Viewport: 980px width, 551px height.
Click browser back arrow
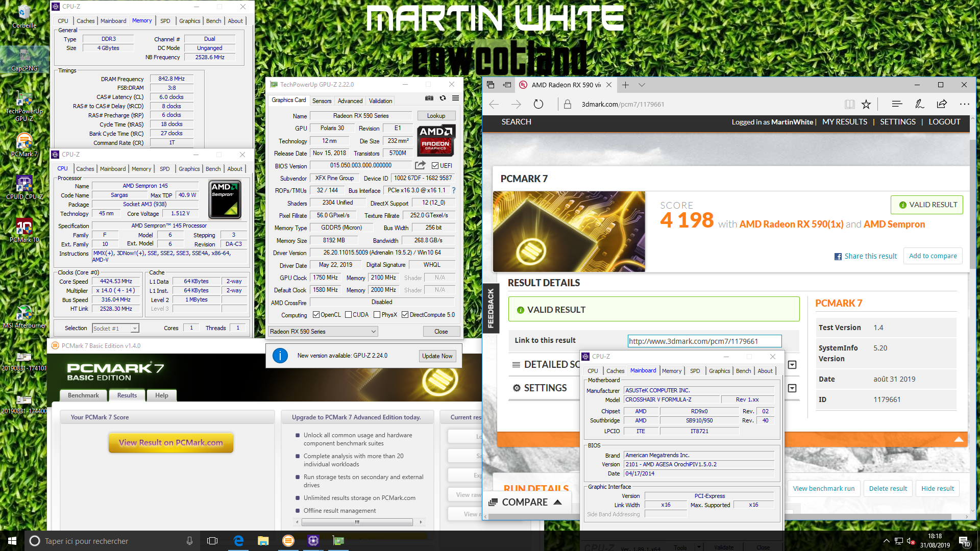point(494,104)
